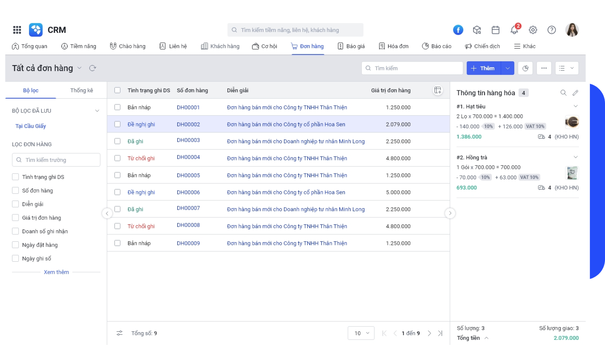Focus the global search field
Screen dimensions: 605x364
pos(295,30)
